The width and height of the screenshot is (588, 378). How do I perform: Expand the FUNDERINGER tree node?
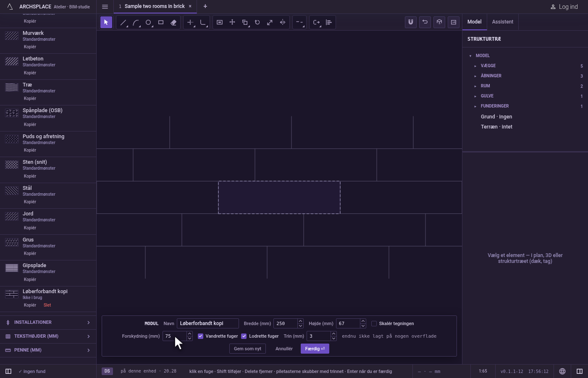[475, 106]
